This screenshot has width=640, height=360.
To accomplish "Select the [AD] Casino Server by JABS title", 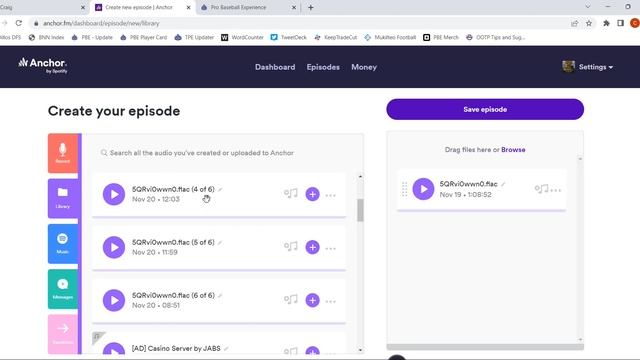I will (176, 349).
